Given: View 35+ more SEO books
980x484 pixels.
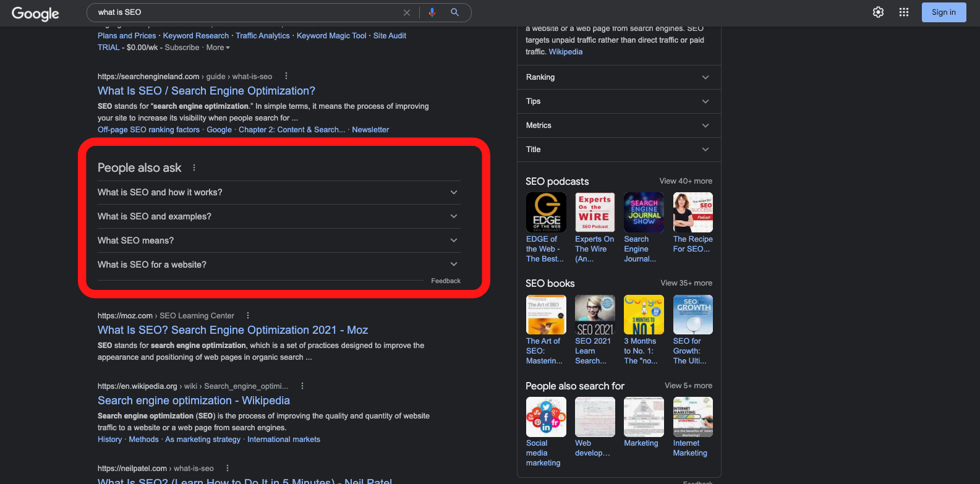Looking at the screenshot, I should click(x=686, y=283).
